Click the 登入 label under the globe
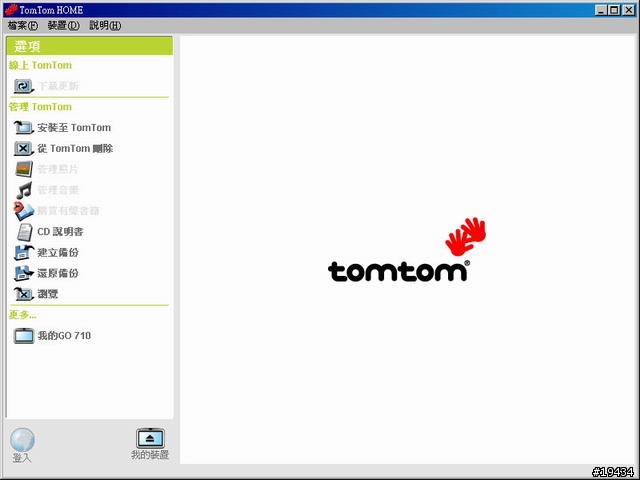 22,458
